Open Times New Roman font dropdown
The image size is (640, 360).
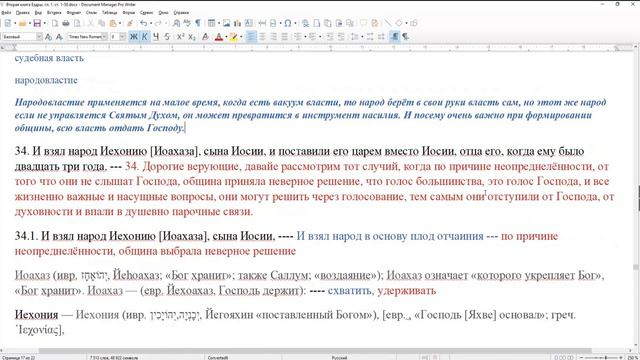pos(104,37)
